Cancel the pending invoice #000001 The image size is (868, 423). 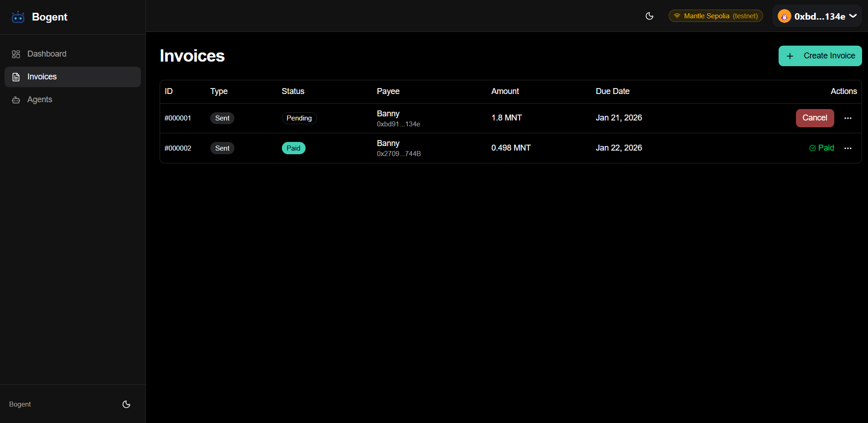[x=815, y=118]
